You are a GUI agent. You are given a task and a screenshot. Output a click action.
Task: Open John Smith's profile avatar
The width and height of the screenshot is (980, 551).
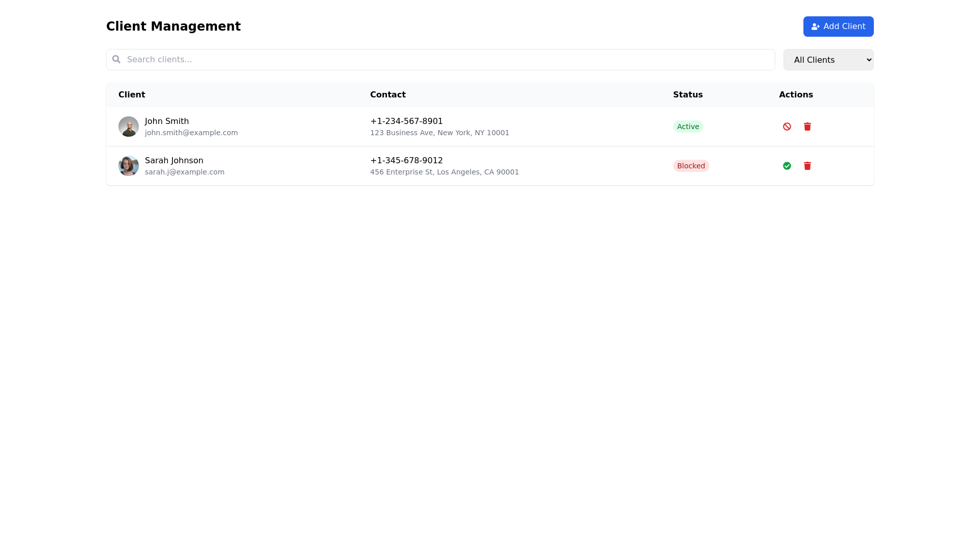(x=129, y=126)
